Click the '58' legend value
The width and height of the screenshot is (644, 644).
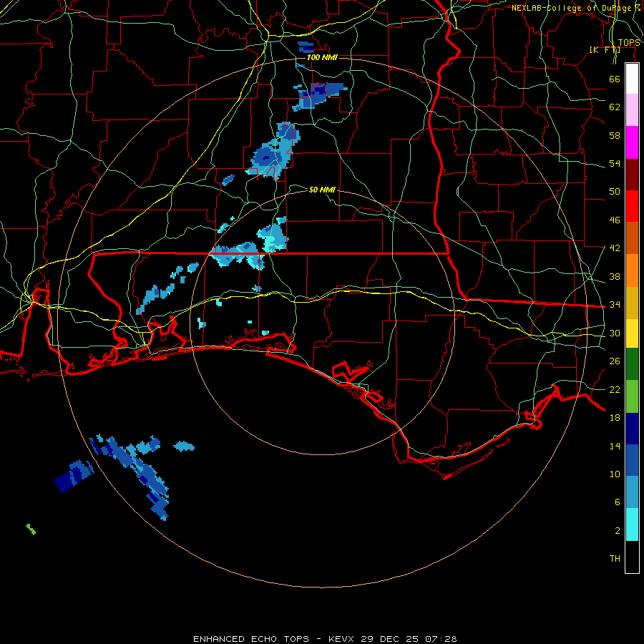click(x=615, y=135)
